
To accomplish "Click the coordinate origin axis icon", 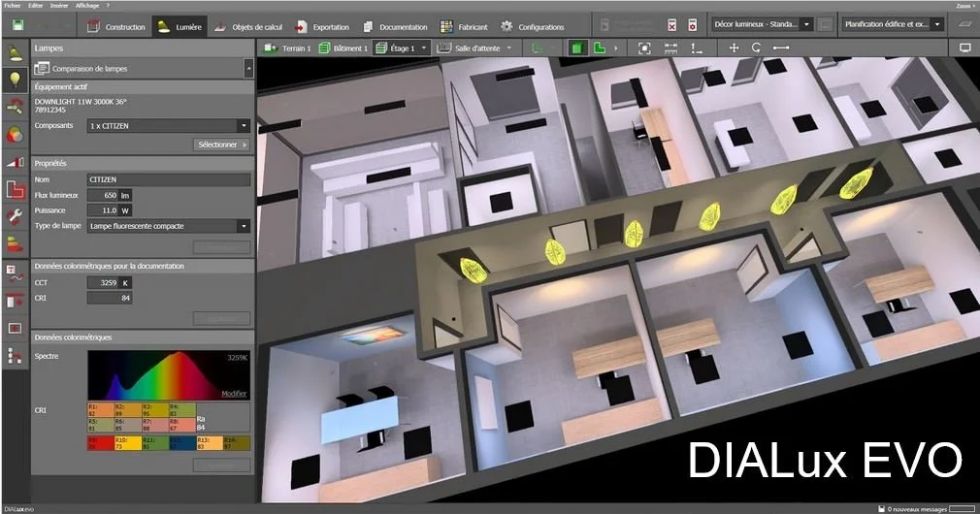I will coord(697,48).
